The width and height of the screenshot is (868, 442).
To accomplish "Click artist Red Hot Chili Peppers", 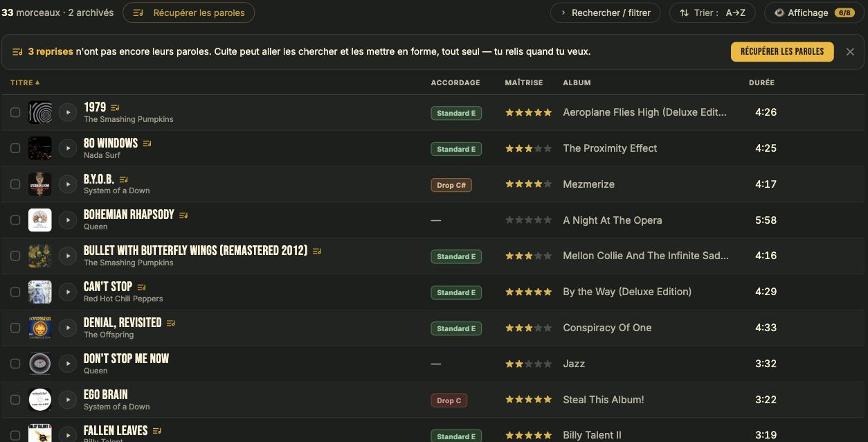I will coord(123,299).
